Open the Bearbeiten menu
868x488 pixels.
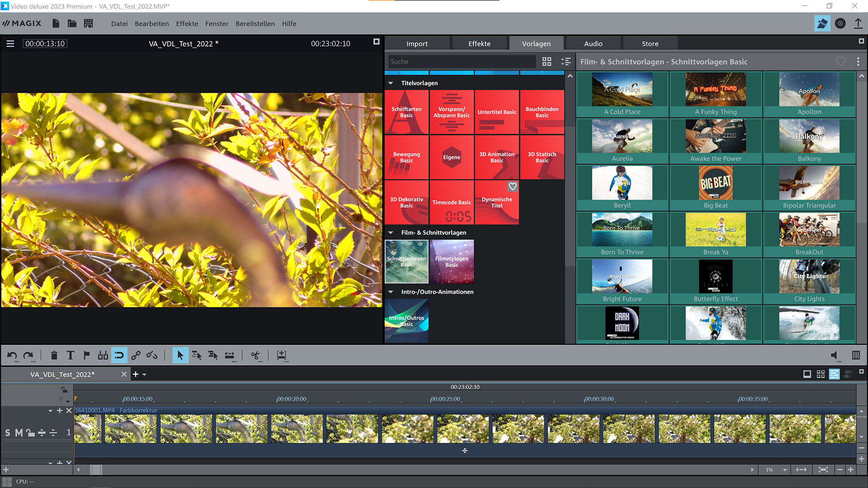click(151, 23)
